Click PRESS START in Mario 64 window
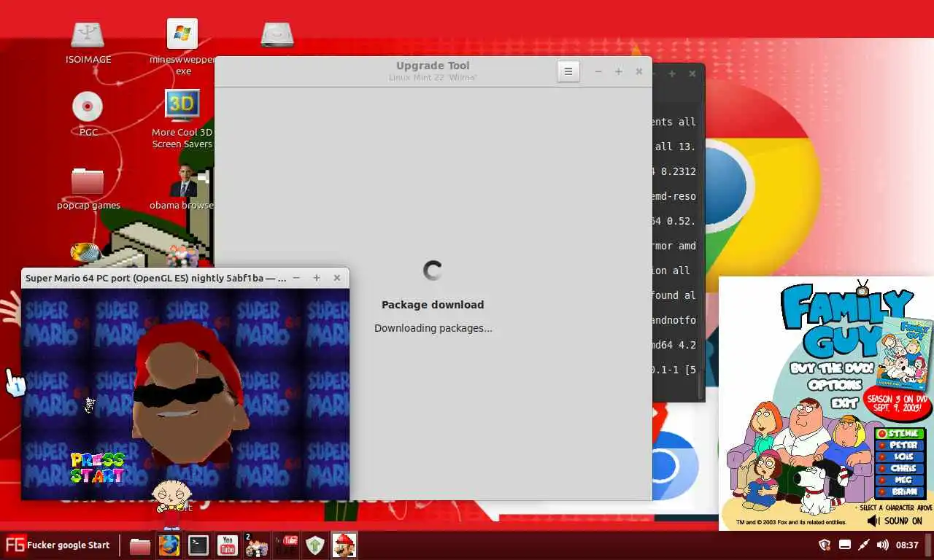 [98, 467]
